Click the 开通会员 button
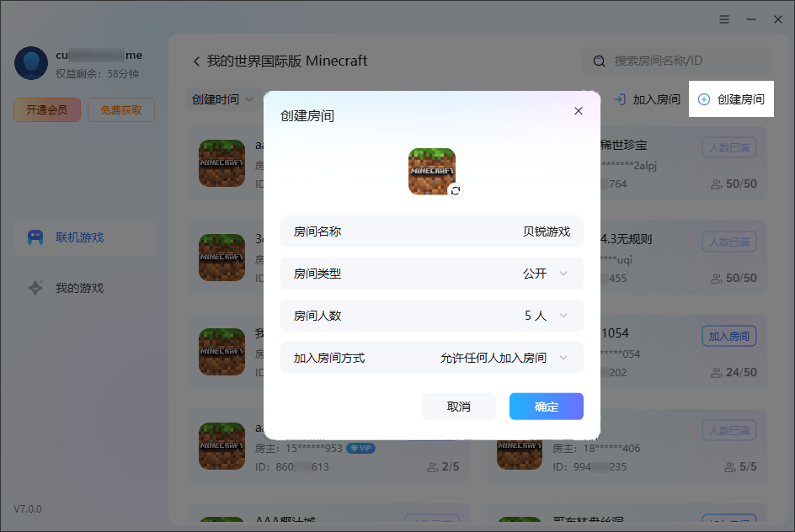Image resolution: width=795 pixels, height=532 pixels. (x=47, y=109)
